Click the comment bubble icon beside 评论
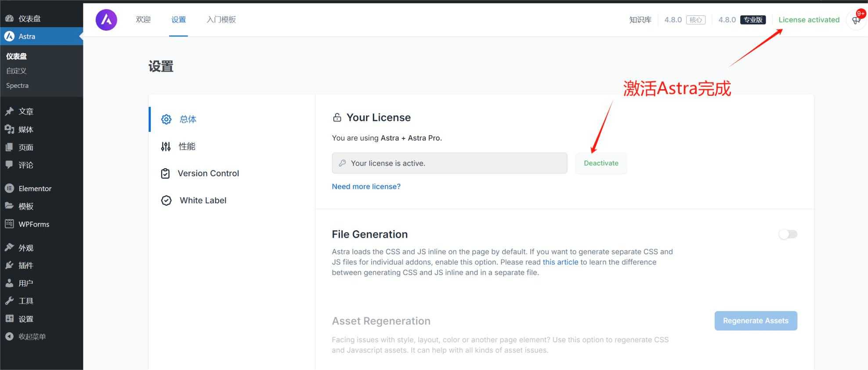 [x=9, y=165]
